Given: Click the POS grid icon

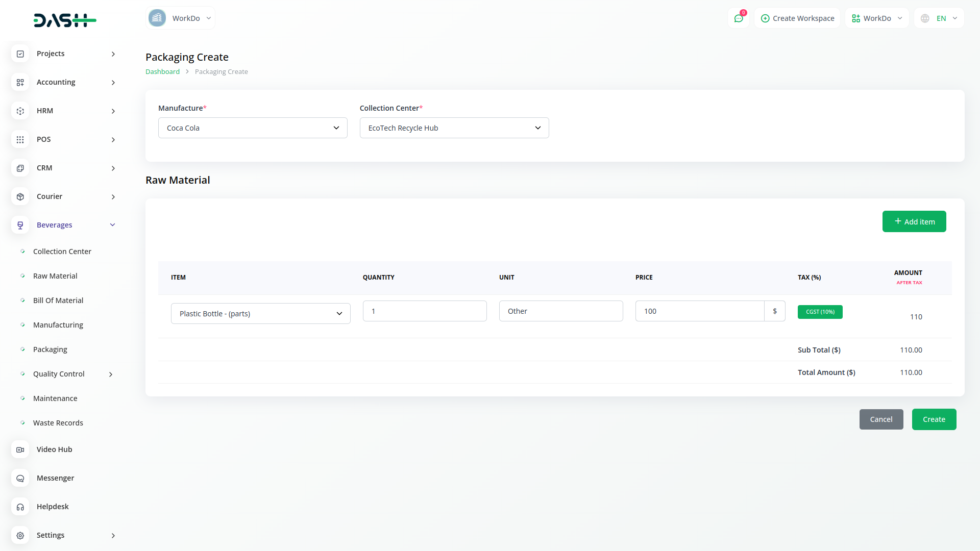Looking at the screenshot, I should pyautogui.click(x=20, y=139).
